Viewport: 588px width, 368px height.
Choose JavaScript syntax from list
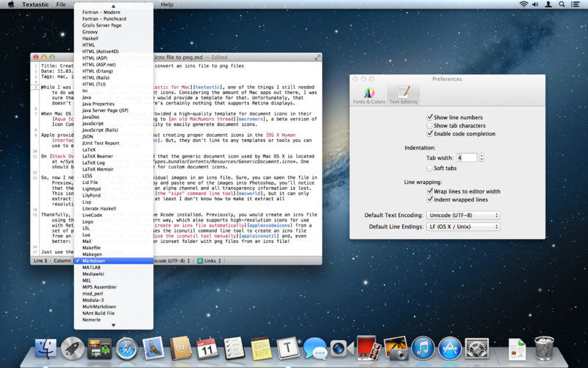tap(114, 123)
